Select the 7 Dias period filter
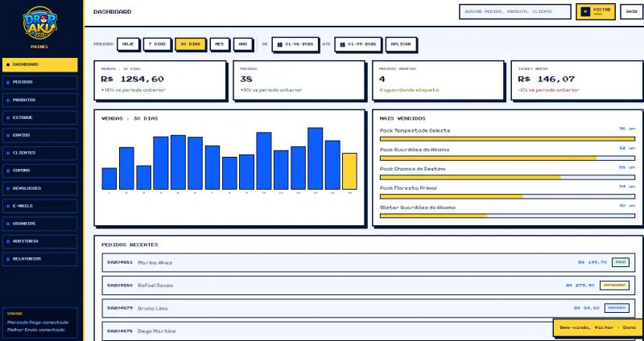The height and width of the screenshot is (341, 644). pyautogui.click(x=157, y=44)
